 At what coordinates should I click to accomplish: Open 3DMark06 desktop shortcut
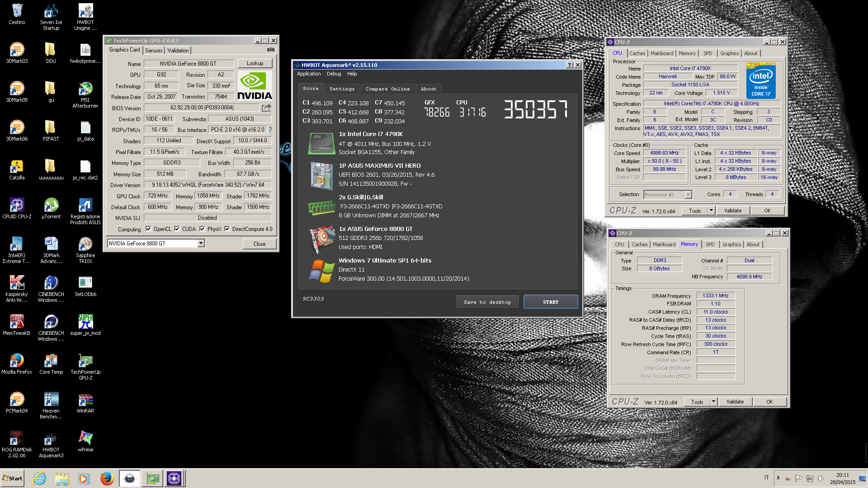click(x=17, y=131)
